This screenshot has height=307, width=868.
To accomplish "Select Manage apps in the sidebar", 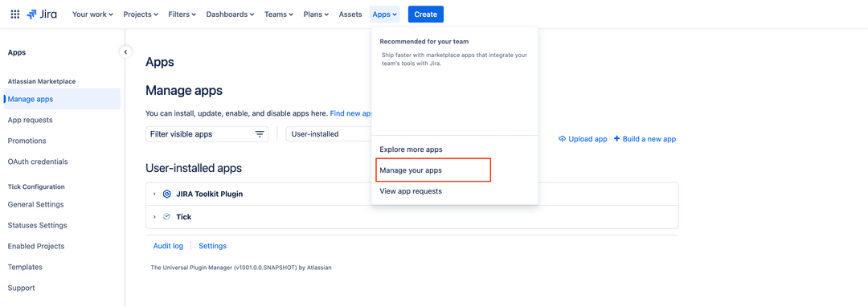I will pos(62,99).
